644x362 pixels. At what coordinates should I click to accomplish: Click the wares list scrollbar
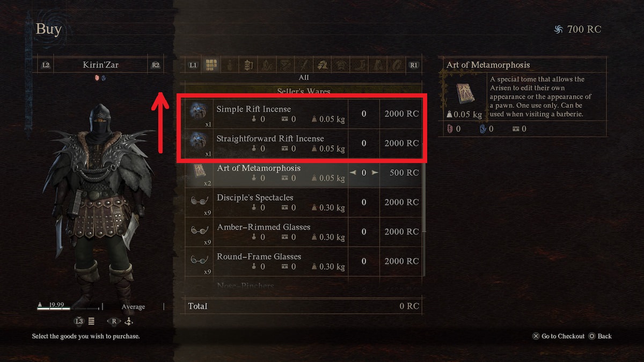click(x=425, y=196)
